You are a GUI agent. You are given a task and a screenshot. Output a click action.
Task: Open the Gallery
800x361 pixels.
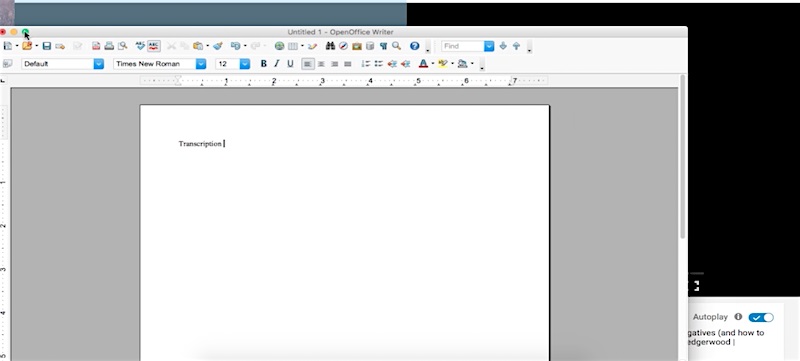357,46
